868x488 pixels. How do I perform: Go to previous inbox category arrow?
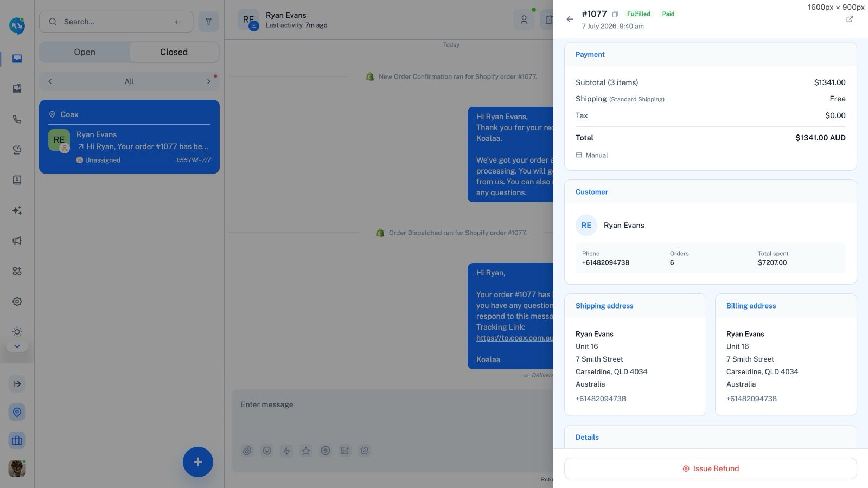(50, 81)
